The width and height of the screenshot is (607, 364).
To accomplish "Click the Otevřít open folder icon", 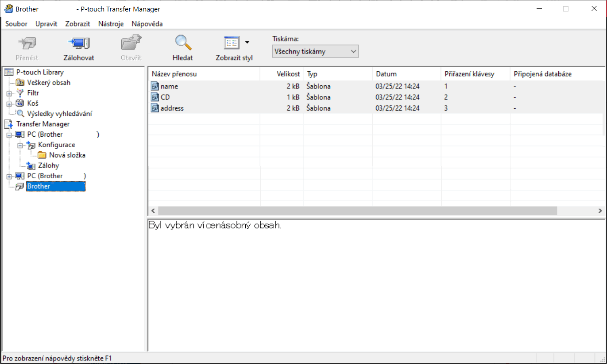I will tap(131, 43).
